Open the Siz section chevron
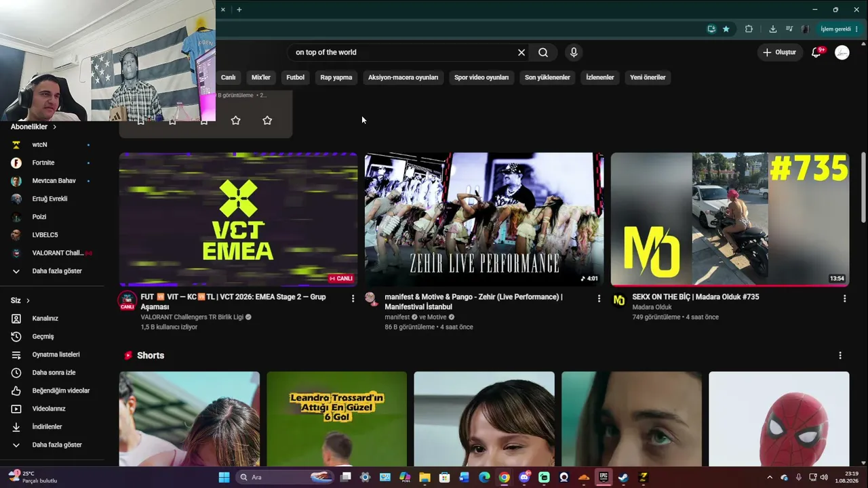Image resolution: width=868 pixels, height=488 pixels. pos(28,300)
